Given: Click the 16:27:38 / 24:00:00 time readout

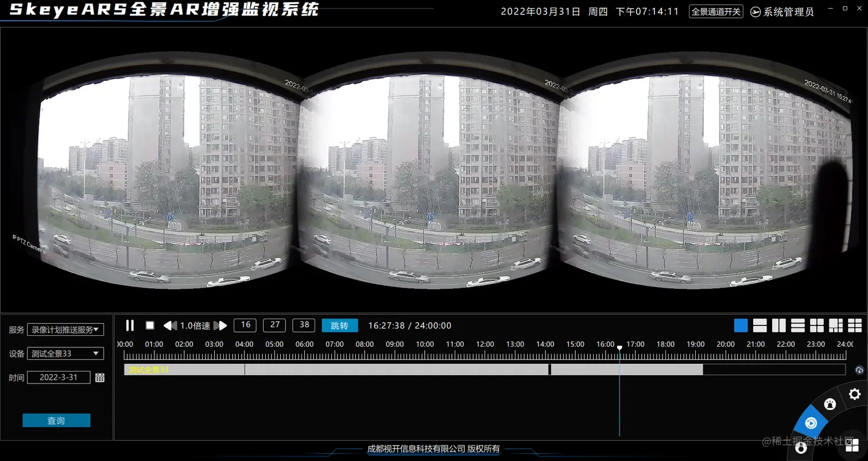Looking at the screenshot, I should coord(410,326).
